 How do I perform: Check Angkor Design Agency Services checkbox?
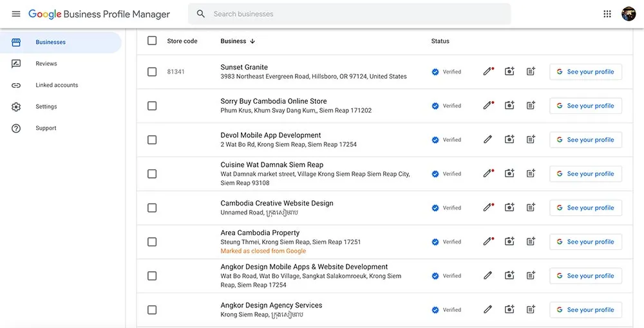coord(152,310)
